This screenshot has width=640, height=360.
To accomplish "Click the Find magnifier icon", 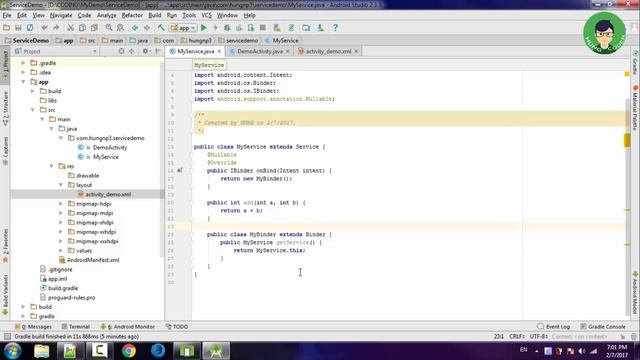I will tap(109, 28).
